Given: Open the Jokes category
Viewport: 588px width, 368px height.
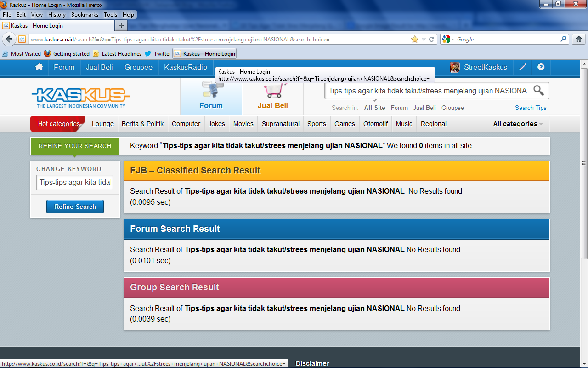Looking at the screenshot, I should pyautogui.click(x=217, y=124).
